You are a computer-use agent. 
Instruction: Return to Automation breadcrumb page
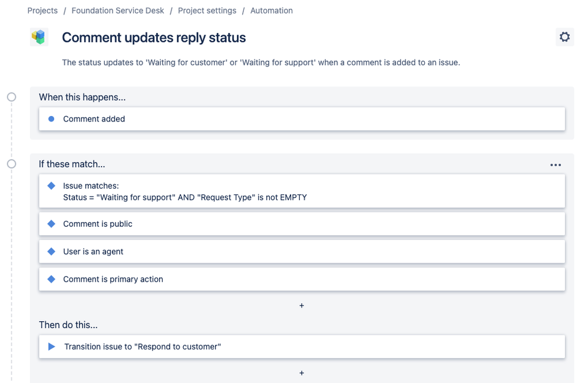tap(272, 11)
